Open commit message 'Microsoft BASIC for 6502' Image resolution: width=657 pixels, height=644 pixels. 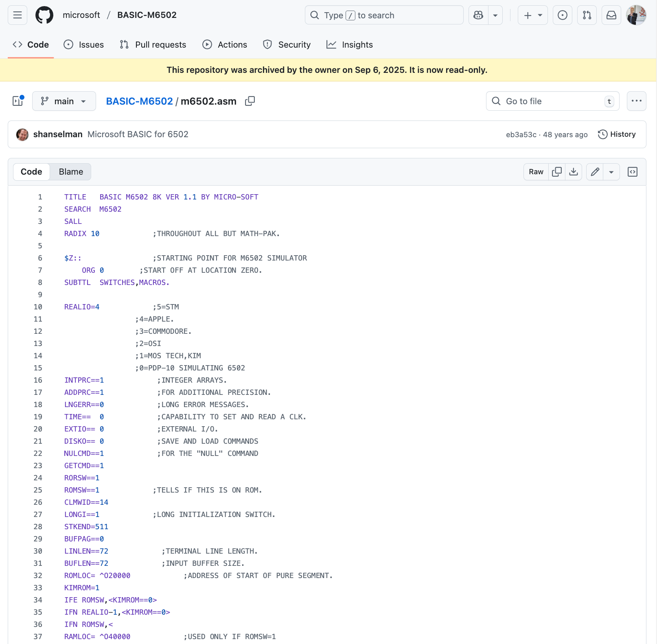click(x=138, y=134)
